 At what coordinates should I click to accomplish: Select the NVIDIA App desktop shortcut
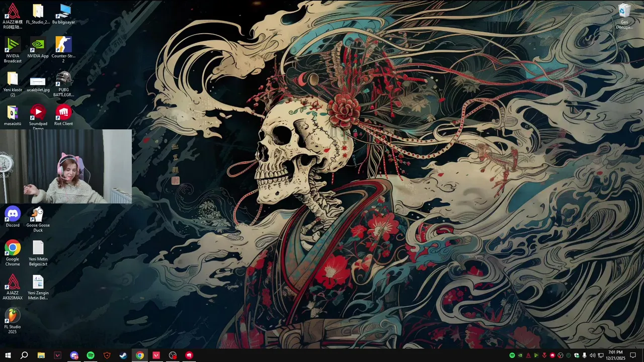point(38,48)
